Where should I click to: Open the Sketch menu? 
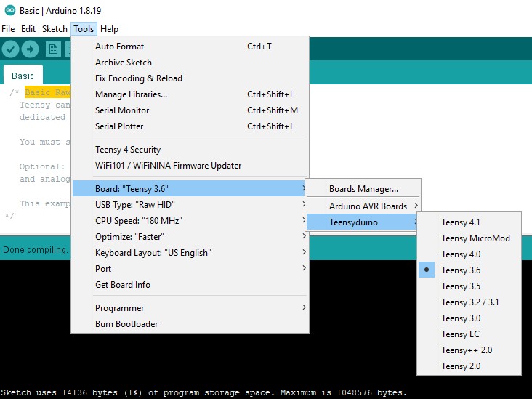pyautogui.click(x=55, y=29)
